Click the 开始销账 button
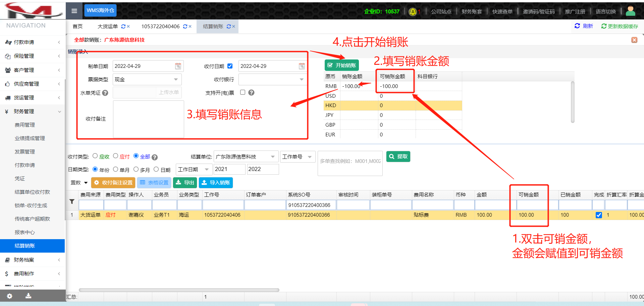The image size is (644, 306). tap(341, 65)
